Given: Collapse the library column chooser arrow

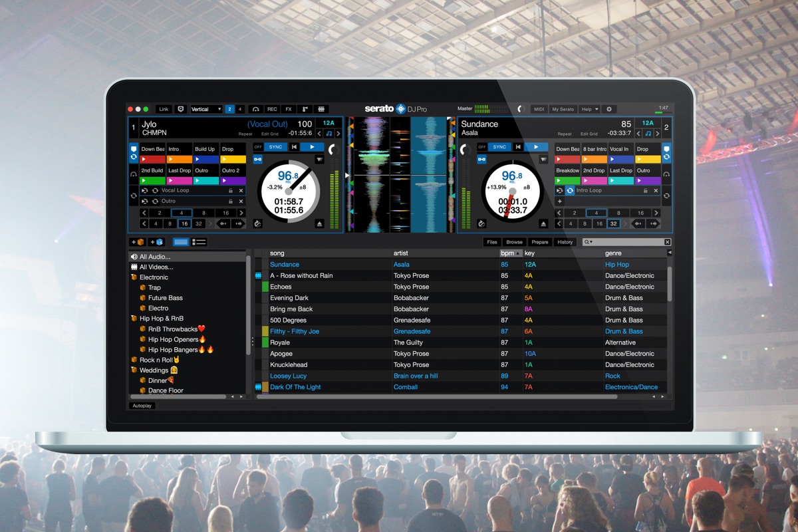Looking at the screenshot, I should click(669, 253).
